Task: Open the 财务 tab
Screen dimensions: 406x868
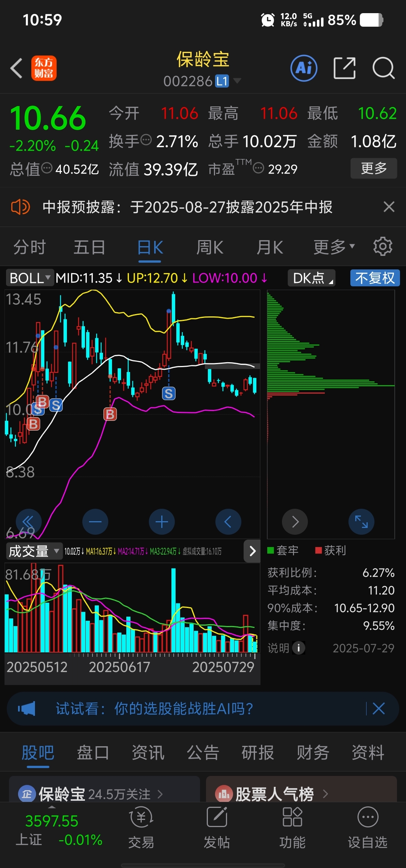Action: click(x=313, y=753)
